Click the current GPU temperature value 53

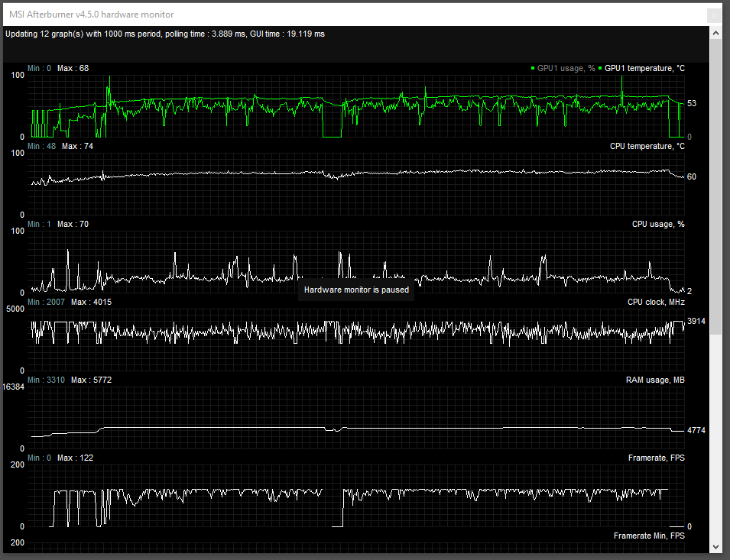point(692,103)
